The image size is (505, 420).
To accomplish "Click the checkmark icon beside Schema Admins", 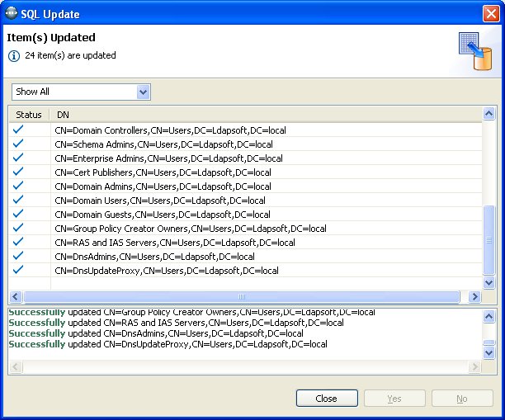I will pos(18,144).
